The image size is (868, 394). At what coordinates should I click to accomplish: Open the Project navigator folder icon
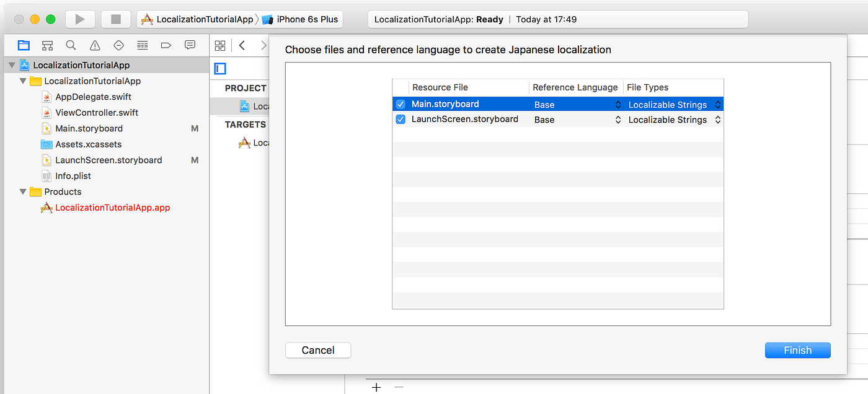coord(24,45)
